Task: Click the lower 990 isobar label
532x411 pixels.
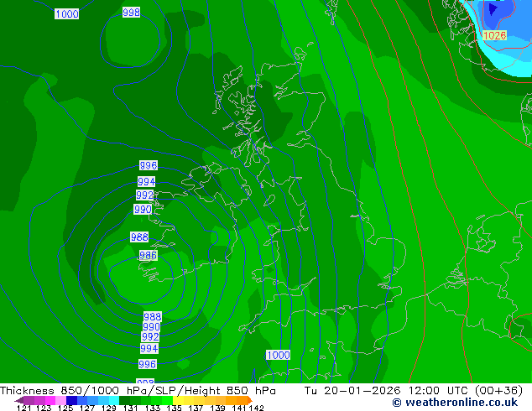Action: tap(151, 326)
